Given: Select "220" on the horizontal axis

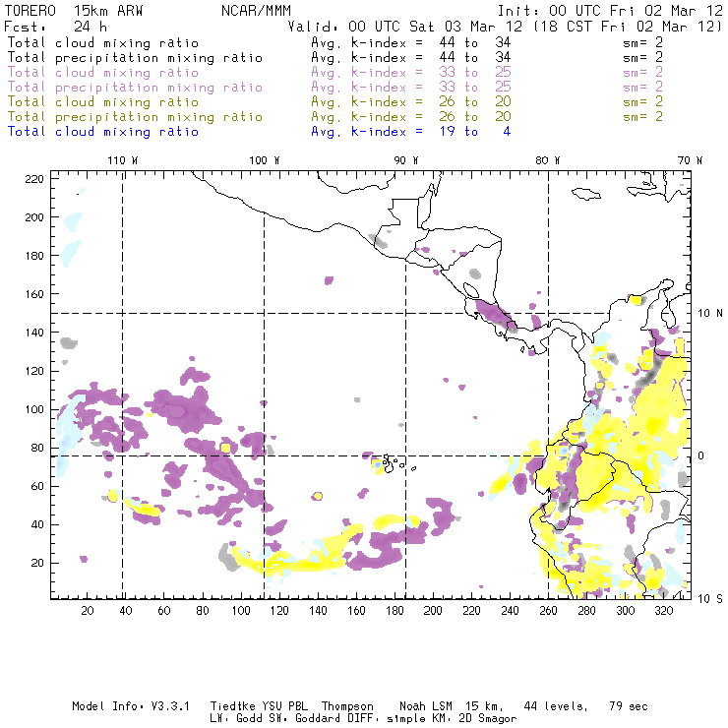Looking at the screenshot, I should (471, 611).
